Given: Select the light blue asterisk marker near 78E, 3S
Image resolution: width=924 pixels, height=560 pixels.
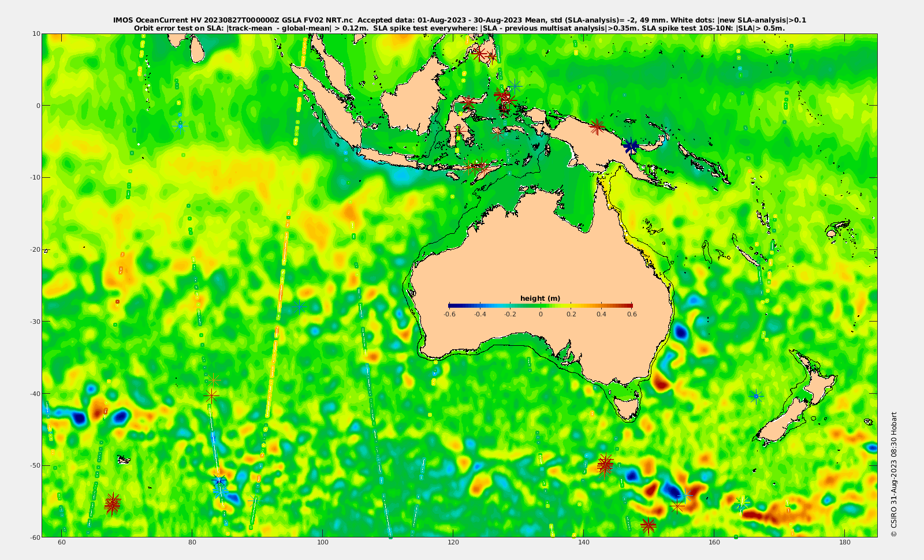Looking at the screenshot, I should click(180, 125).
